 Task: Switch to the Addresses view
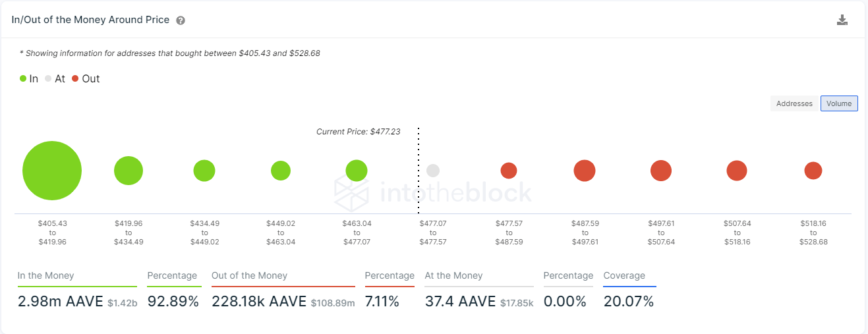coord(794,103)
